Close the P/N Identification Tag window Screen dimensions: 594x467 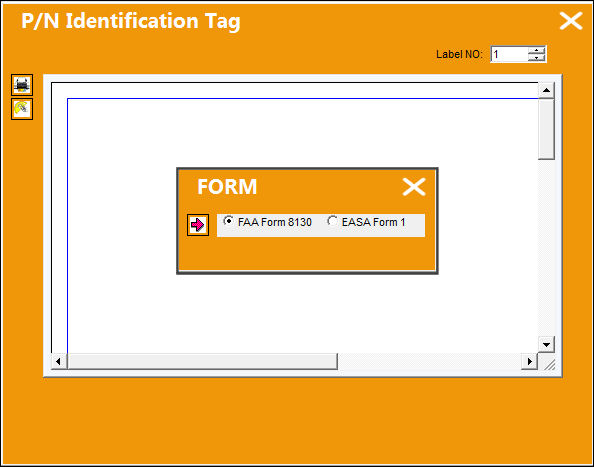[571, 20]
